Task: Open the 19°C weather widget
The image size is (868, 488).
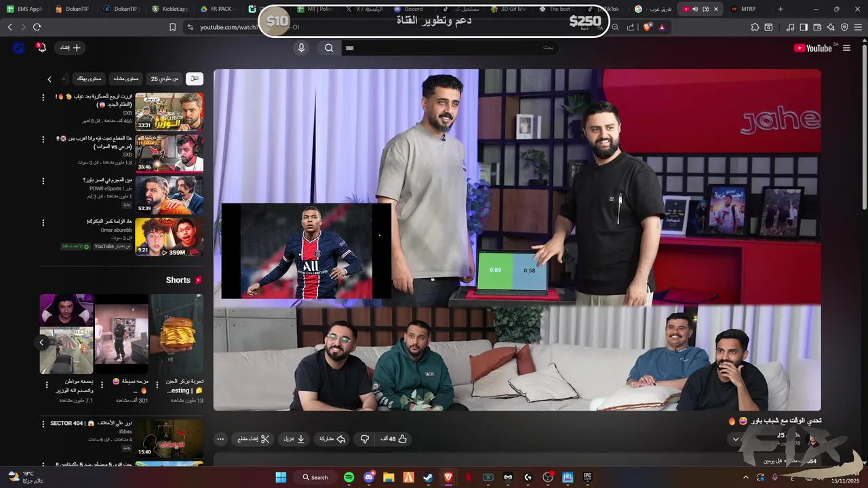Action: (26, 477)
